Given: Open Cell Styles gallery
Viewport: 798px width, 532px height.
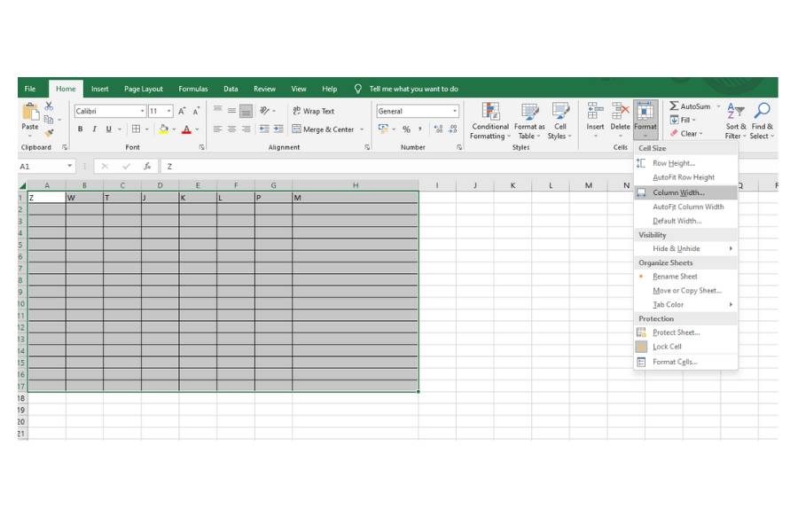Looking at the screenshot, I should (559, 121).
